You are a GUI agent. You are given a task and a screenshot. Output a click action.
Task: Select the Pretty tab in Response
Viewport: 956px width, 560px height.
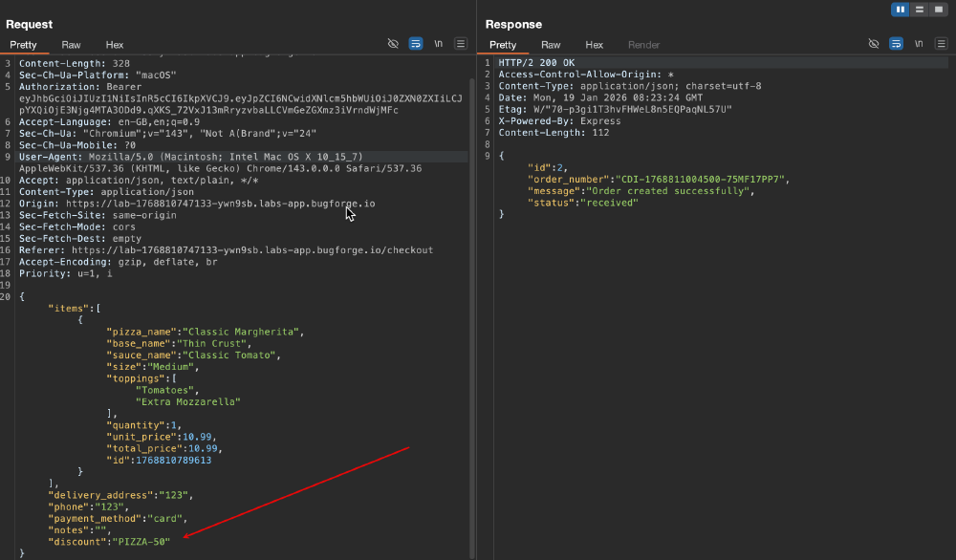click(503, 45)
